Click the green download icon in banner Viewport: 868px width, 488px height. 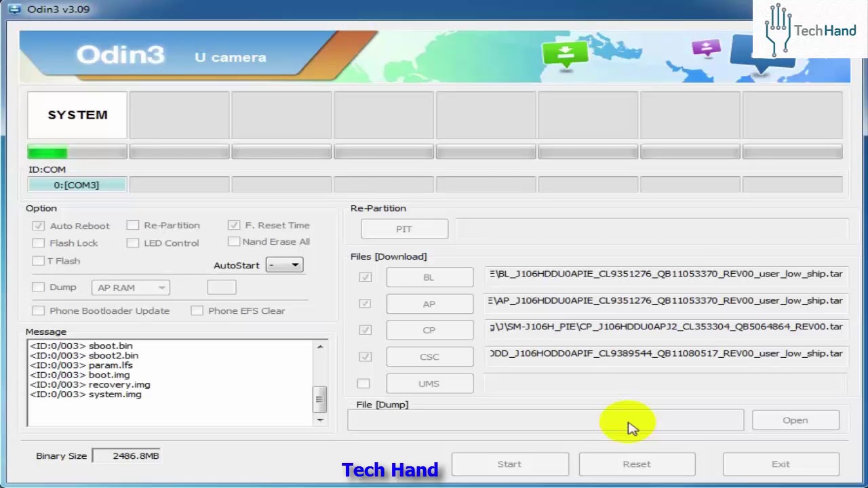pos(565,54)
